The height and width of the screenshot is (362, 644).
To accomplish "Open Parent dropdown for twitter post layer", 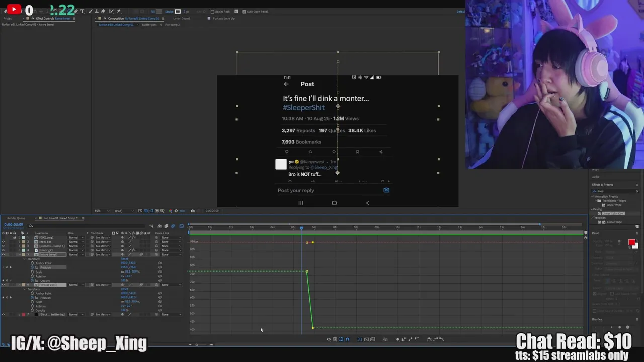I will point(172,285).
